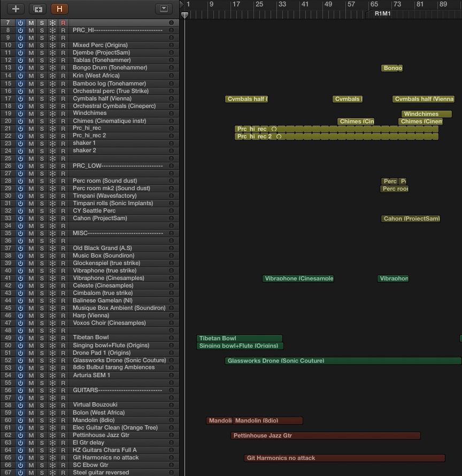
Task: Freeze the Mandolin (8dio) track
Action: [x=52, y=420]
